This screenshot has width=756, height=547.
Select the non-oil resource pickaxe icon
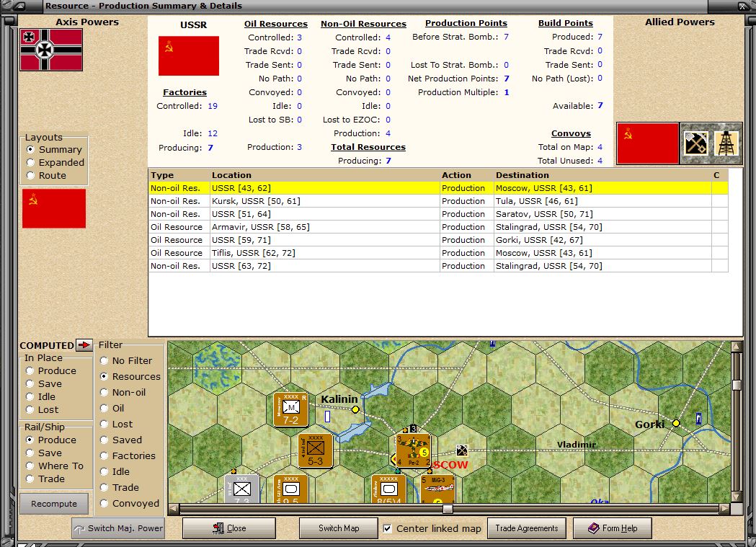point(695,143)
